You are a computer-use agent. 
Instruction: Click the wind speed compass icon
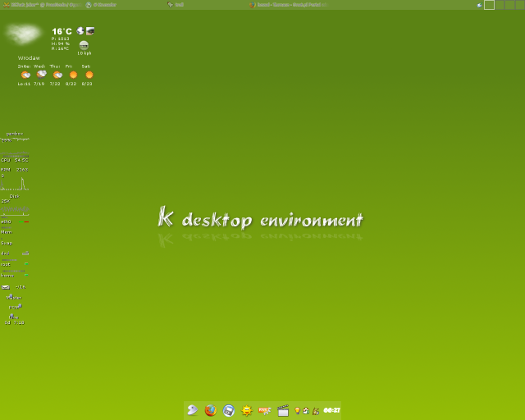point(84,45)
